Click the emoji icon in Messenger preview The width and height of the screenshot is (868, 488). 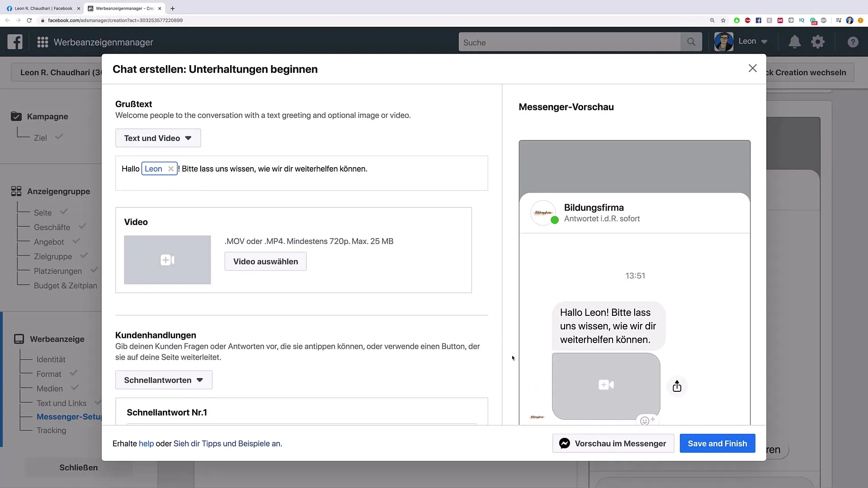coord(644,421)
